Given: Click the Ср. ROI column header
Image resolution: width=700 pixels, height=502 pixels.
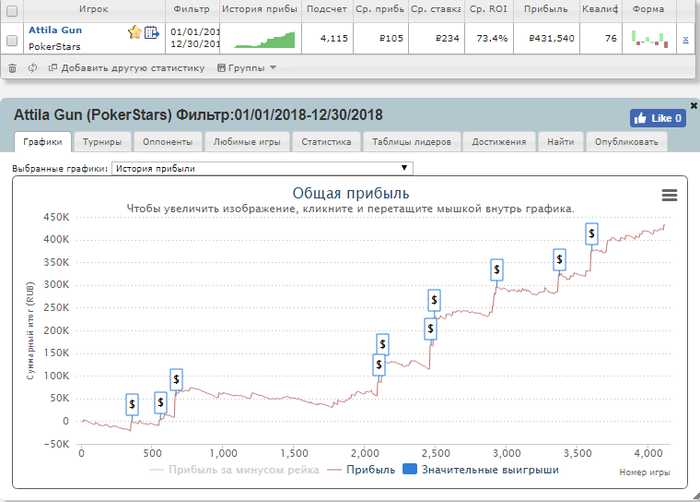Looking at the screenshot, I should tap(488, 9).
